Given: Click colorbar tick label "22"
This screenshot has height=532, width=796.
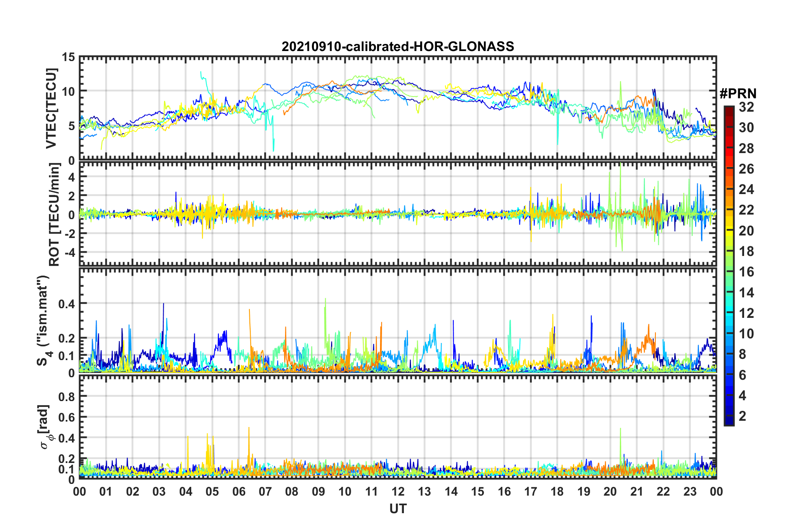Looking at the screenshot, I should (x=746, y=210).
